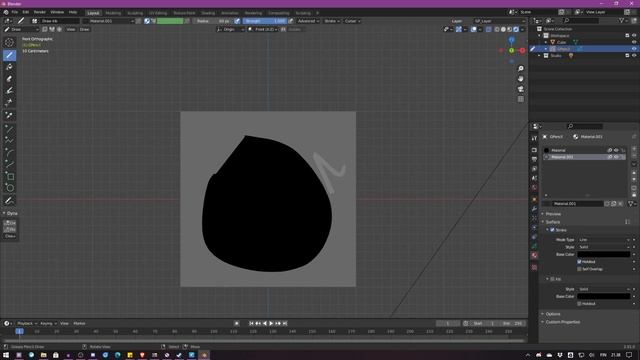
Task: Toggle the Fill checkbox in material
Action: (x=552, y=279)
